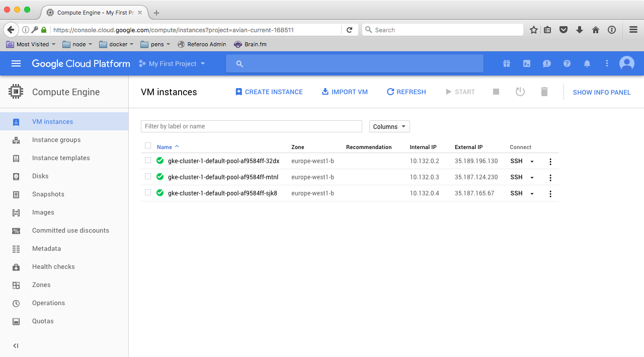This screenshot has width=644, height=357.
Task: Expand SSH options for instance ending 32dx
Action: coord(532,162)
